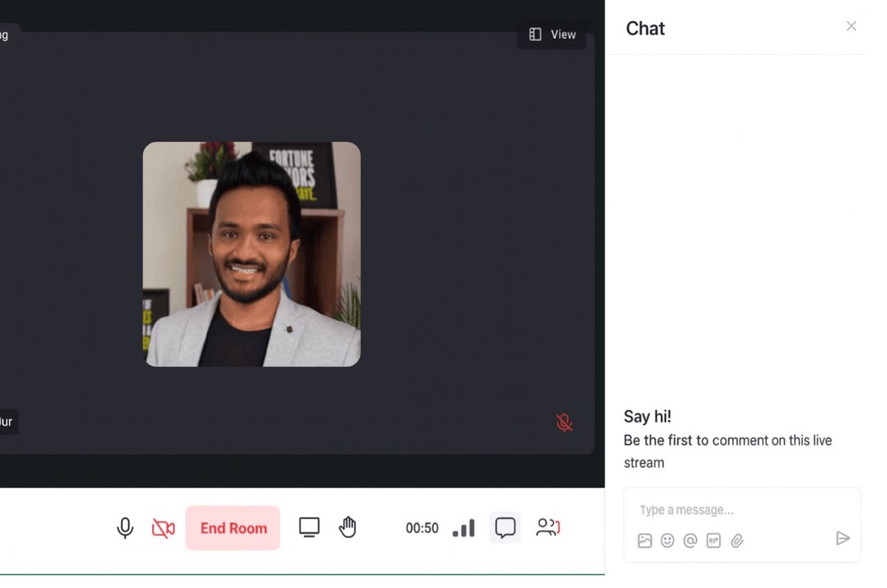Mention someone using the @ icon

pyautogui.click(x=690, y=540)
